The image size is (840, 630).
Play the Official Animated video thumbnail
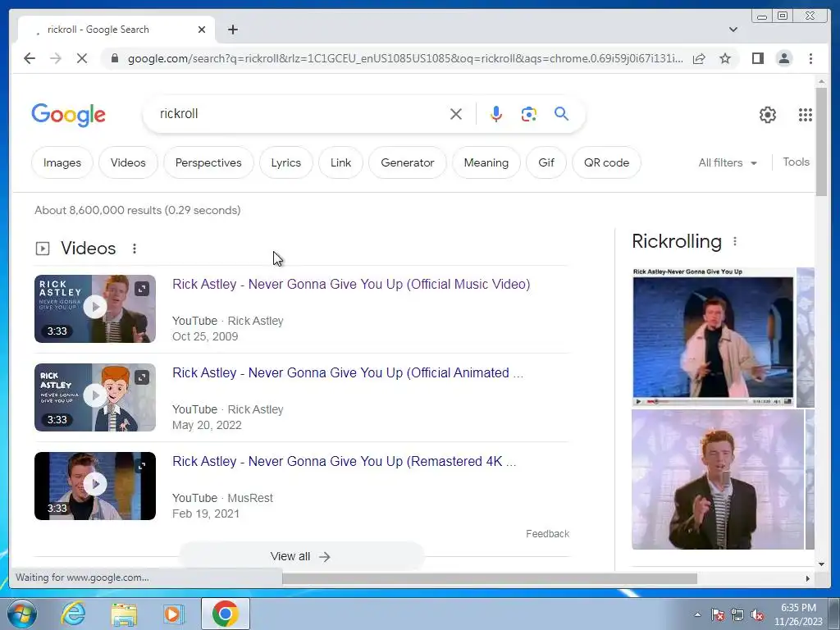coord(95,395)
